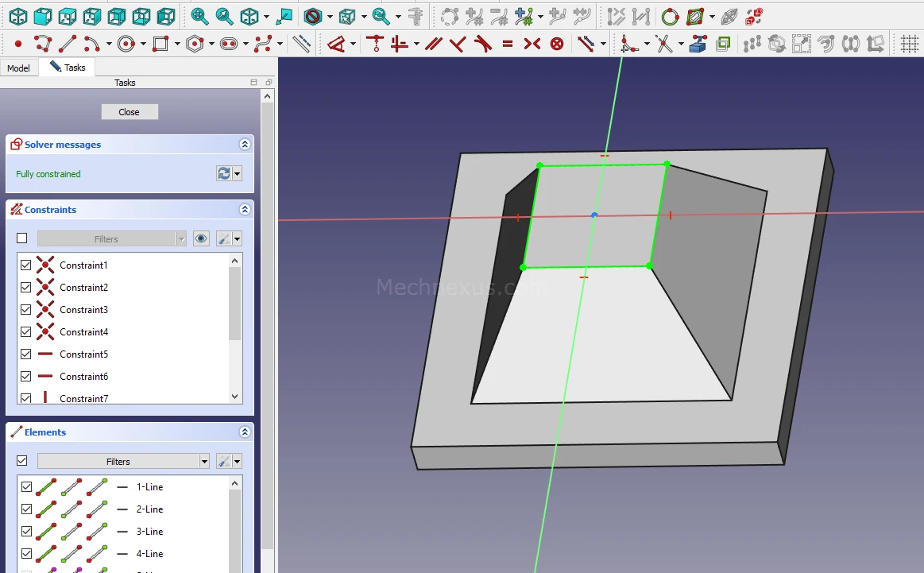The height and width of the screenshot is (573, 924).
Task: Click the parallel constraint icon
Action: (433, 44)
